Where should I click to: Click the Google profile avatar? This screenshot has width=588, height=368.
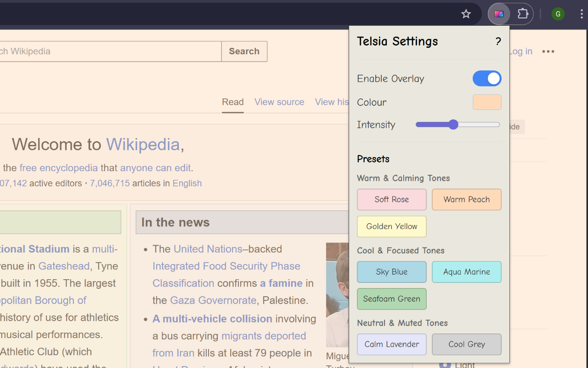pos(558,14)
